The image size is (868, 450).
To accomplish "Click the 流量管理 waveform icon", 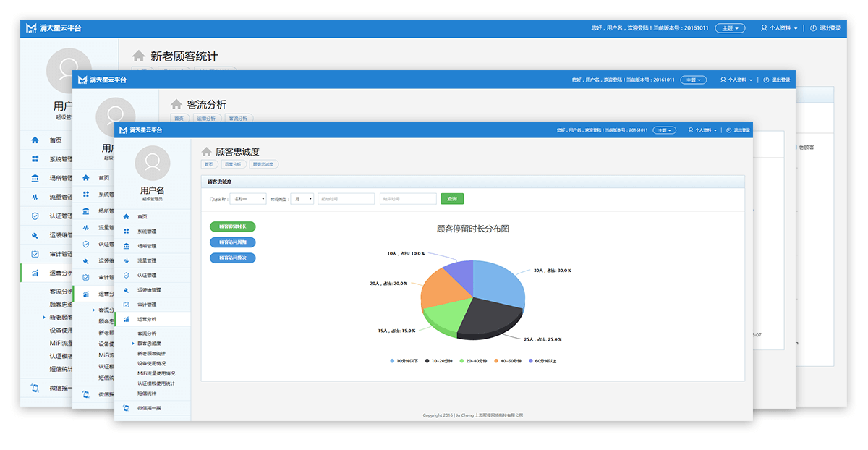I will pos(127,260).
